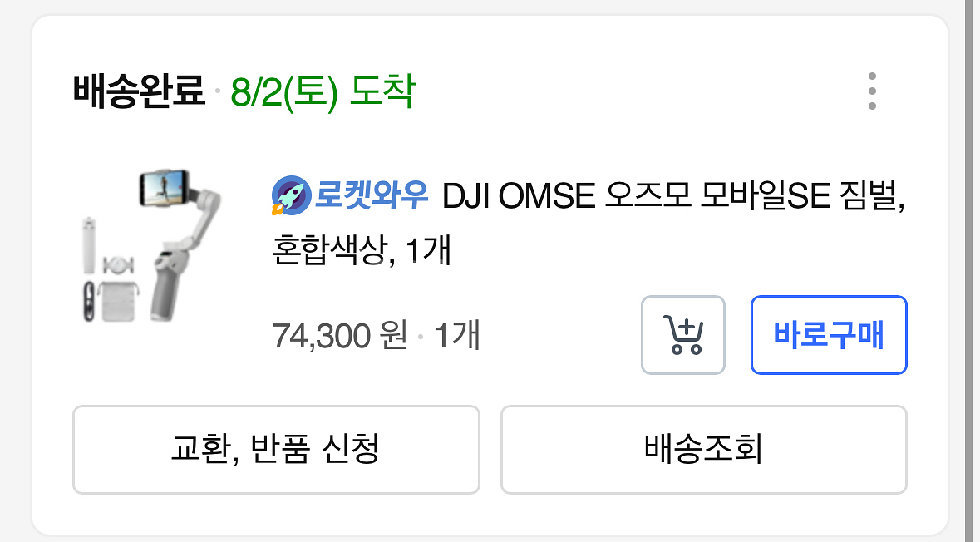Track shipment with 배송조회 button
Viewport: 980px width, 542px height.
[x=703, y=450]
